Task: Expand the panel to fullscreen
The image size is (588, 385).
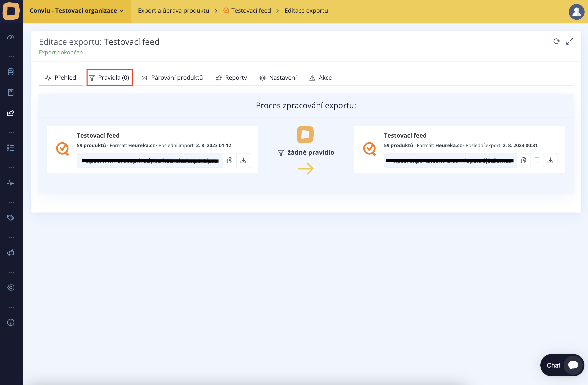Action: tap(570, 41)
